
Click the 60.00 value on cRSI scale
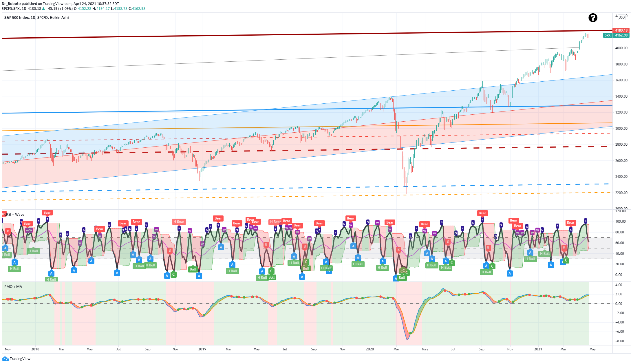pos(619,243)
